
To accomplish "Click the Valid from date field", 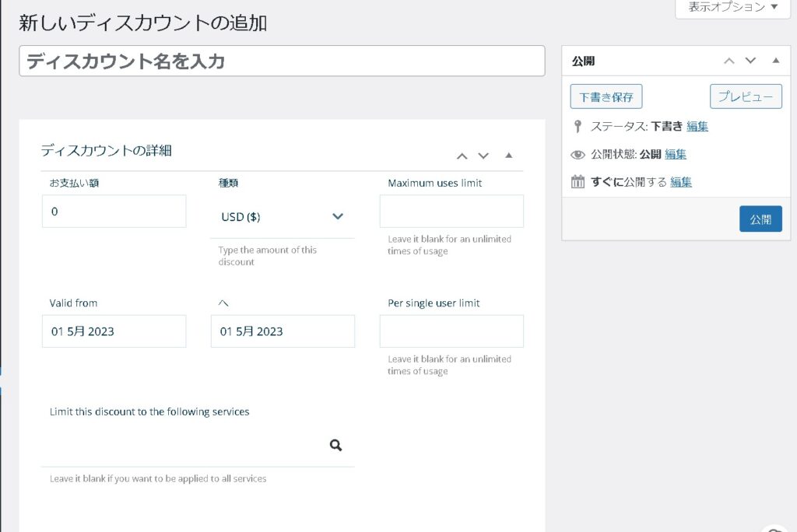I will (114, 331).
